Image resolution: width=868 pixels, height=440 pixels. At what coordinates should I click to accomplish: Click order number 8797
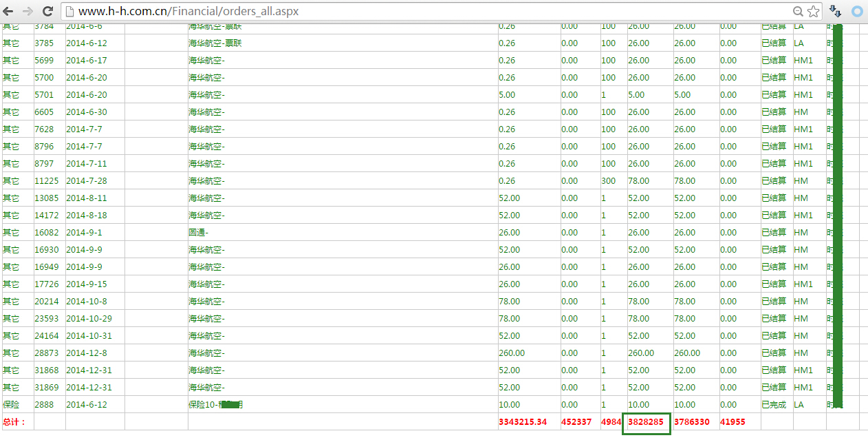44,163
